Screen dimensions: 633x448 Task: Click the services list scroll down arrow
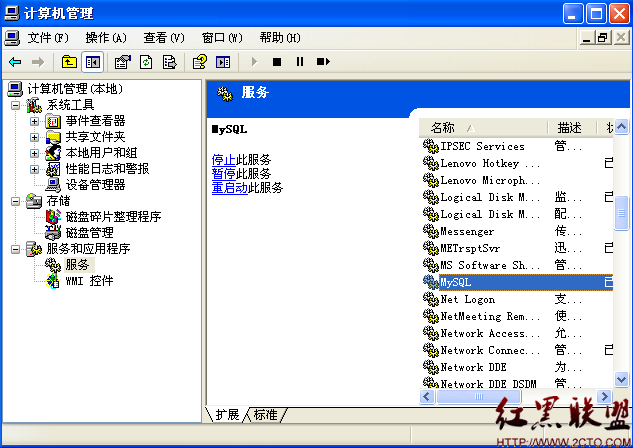click(x=621, y=379)
